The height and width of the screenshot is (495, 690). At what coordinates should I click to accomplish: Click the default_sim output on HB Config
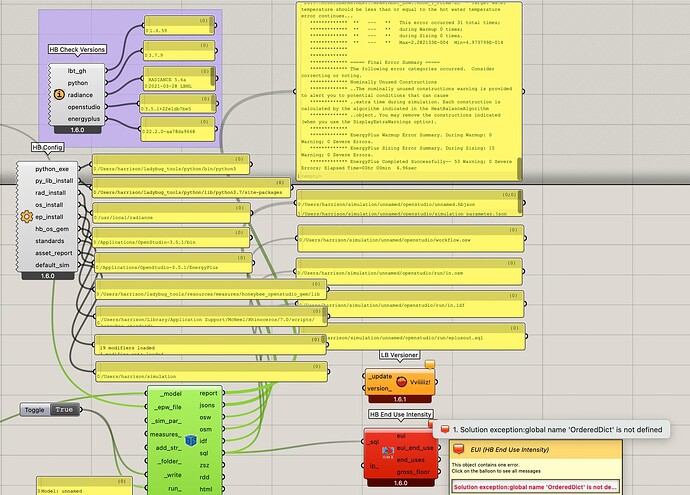coord(52,265)
